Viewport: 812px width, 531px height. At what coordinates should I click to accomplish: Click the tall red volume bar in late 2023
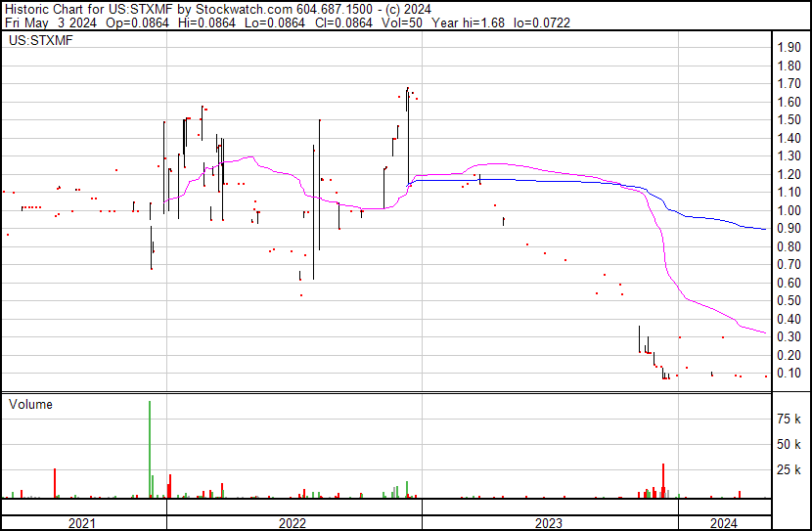663,481
